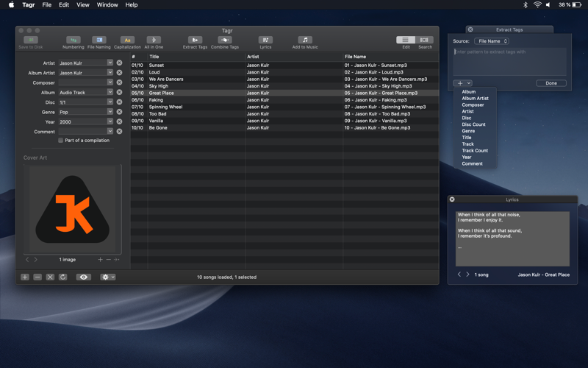The image size is (588, 368).
Task: Open the File Naming tool
Action: pyautogui.click(x=99, y=40)
